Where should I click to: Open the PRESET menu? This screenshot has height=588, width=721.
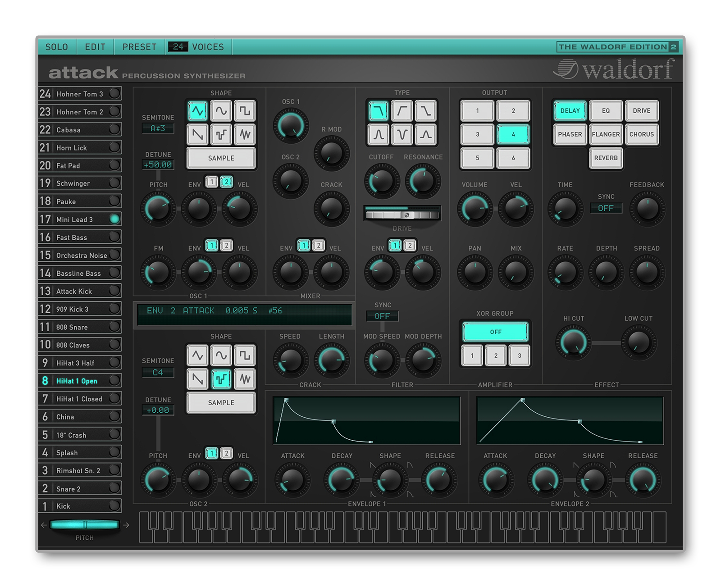click(140, 47)
